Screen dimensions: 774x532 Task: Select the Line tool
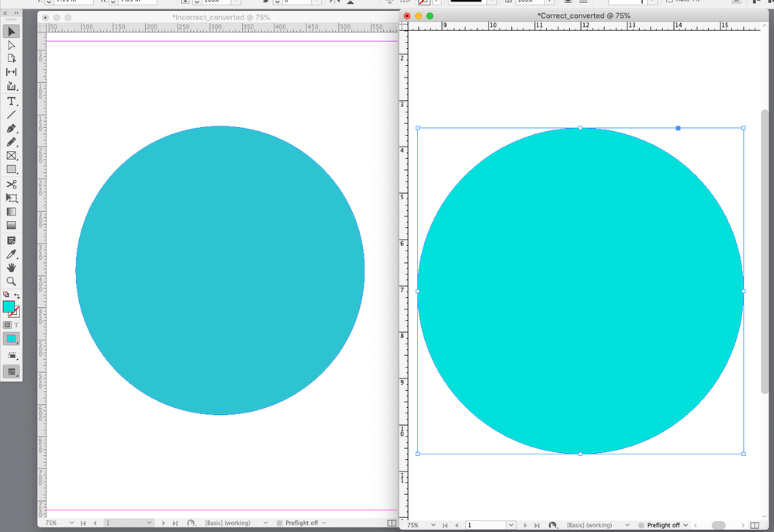coord(12,115)
